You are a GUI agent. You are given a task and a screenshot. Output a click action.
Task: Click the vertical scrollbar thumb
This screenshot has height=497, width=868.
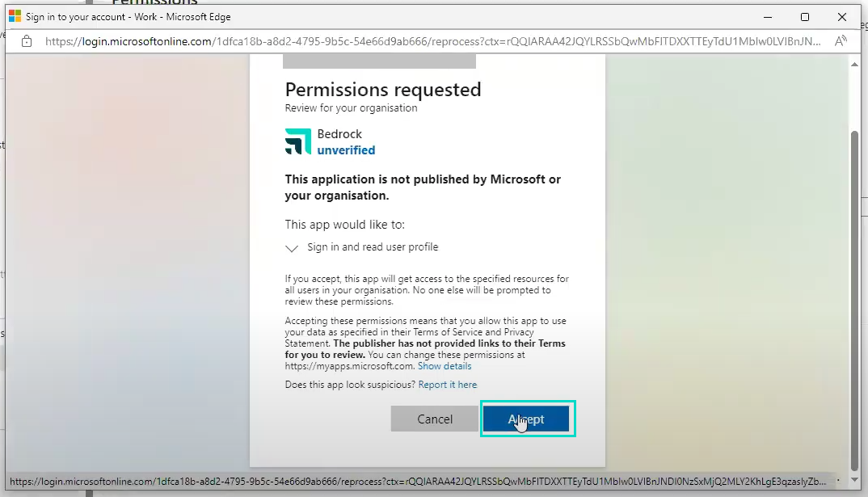[854, 300]
